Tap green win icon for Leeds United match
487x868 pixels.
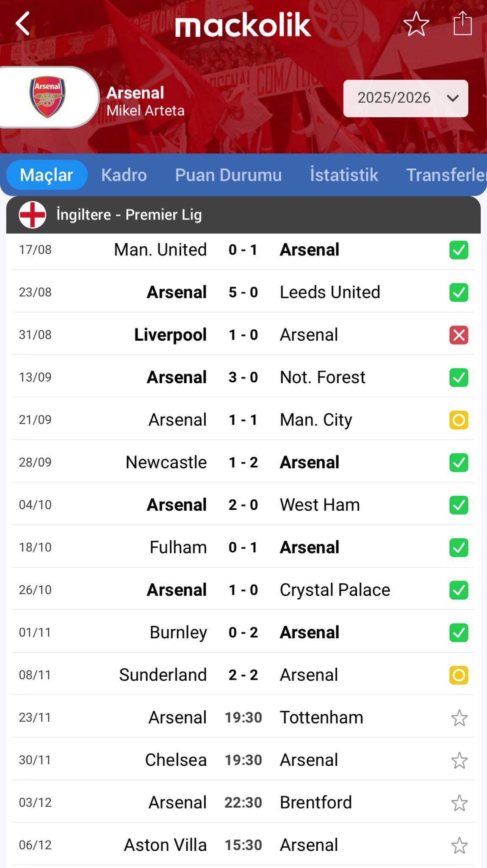[459, 292]
